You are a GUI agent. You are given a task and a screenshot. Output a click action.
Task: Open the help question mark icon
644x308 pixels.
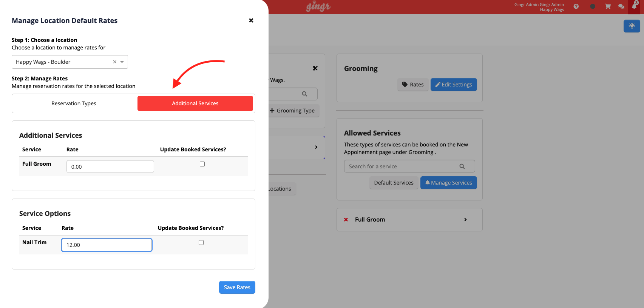pyautogui.click(x=576, y=6)
